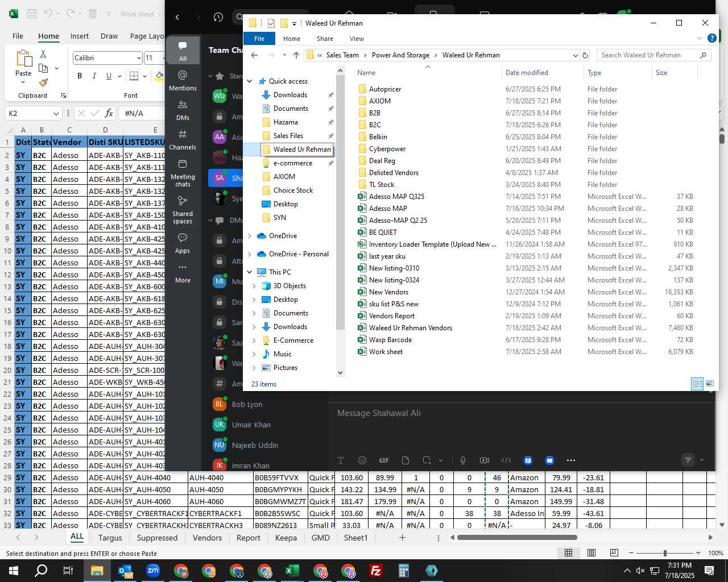Click the text Format icon in Zoom chat
This screenshot has width=728, height=582.
[x=341, y=460]
